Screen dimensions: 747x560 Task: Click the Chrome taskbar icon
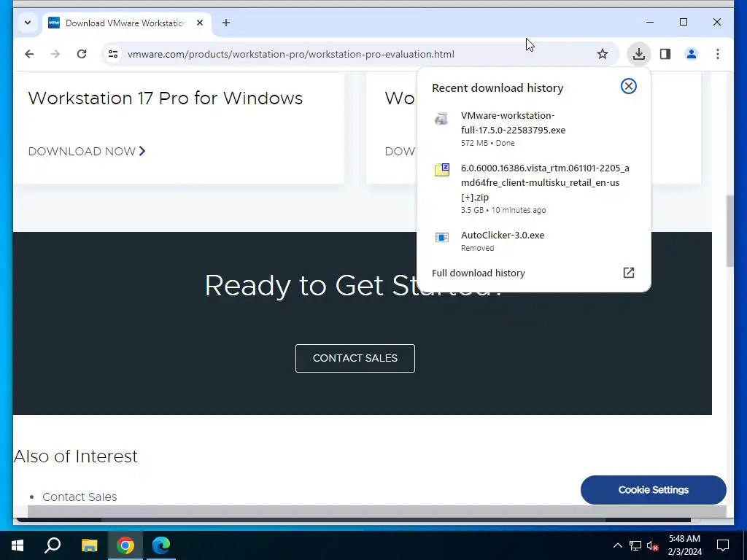(x=125, y=545)
